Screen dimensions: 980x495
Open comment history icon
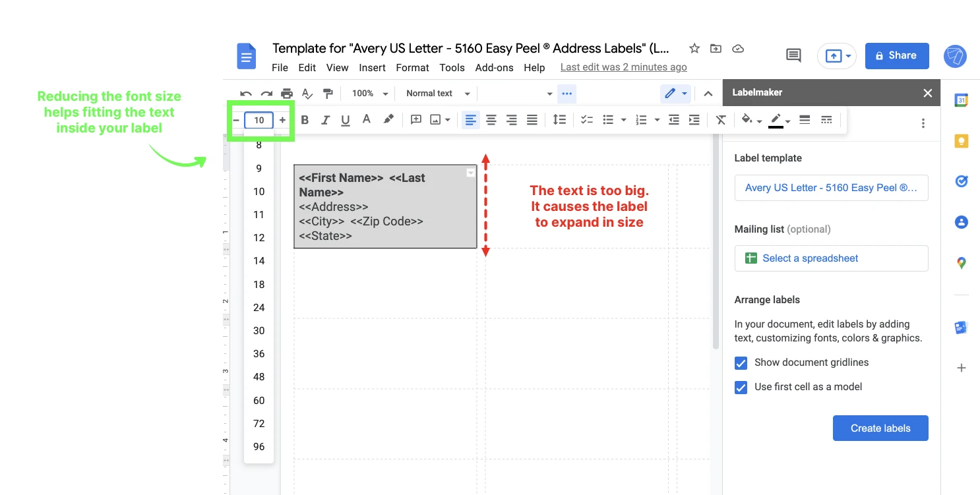(x=794, y=56)
